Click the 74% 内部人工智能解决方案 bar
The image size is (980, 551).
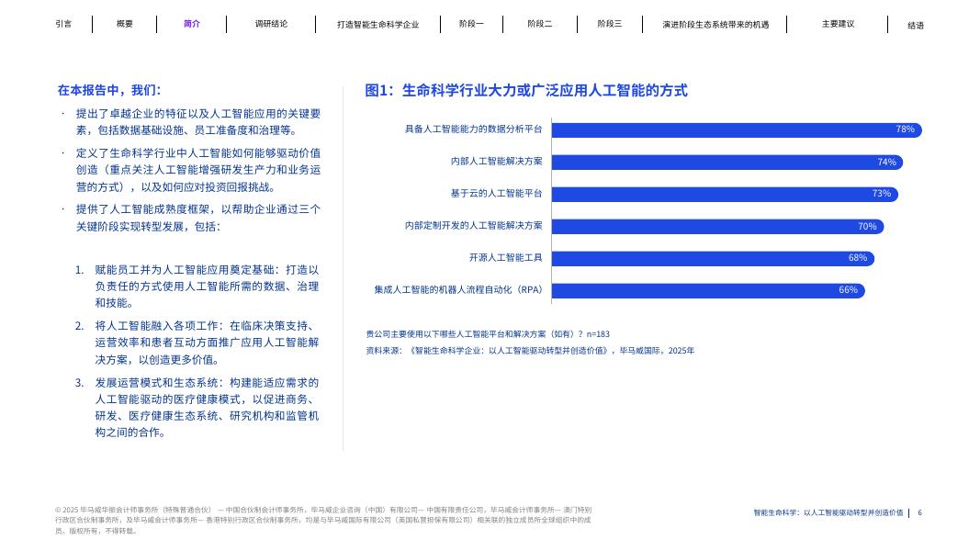726,162
